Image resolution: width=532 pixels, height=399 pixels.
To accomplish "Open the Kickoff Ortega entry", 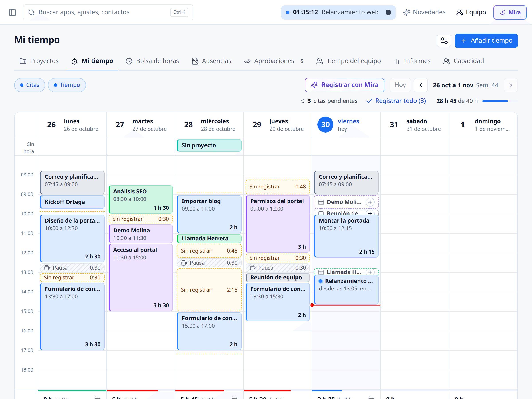I will [x=72, y=202].
